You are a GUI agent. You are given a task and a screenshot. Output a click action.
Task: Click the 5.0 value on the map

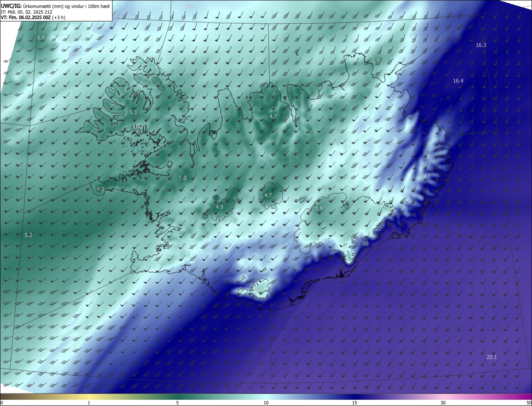tap(182, 178)
